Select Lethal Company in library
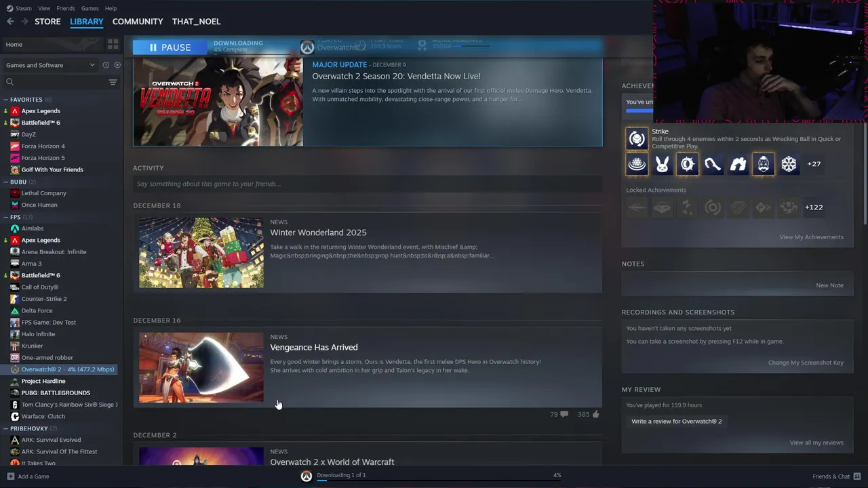The width and height of the screenshot is (868, 488). pyautogui.click(x=43, y=193)
